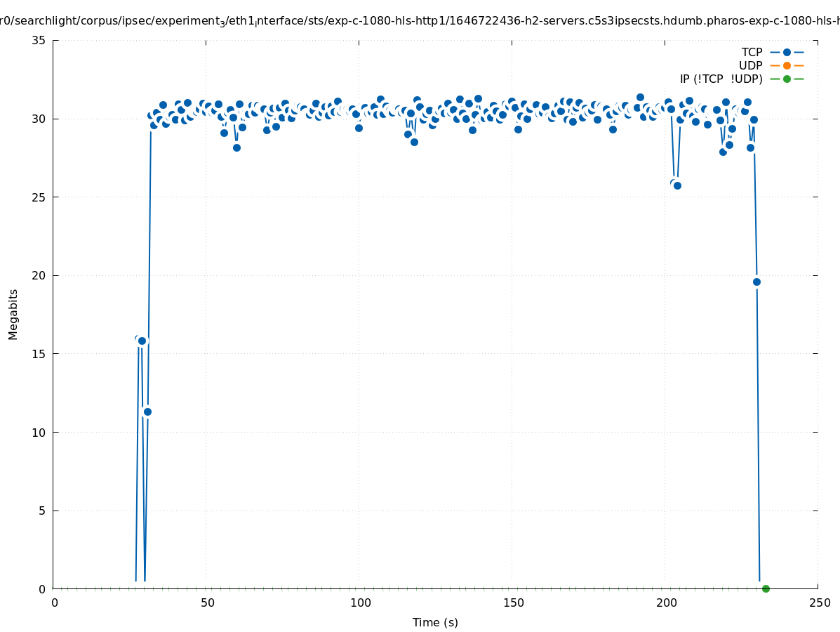This screenshot has height=632, width=840.
Task: Select the 200 tick label on the x-axis
Action: point(666,603)
